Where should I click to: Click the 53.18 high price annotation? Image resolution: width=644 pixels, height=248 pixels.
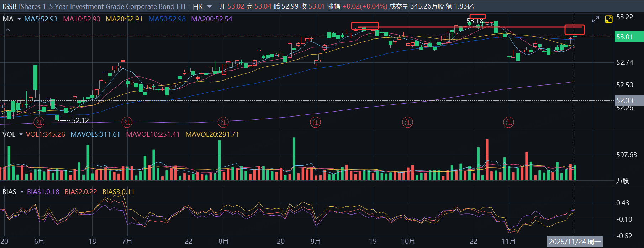pyautogui.click(x=475, y=21)
